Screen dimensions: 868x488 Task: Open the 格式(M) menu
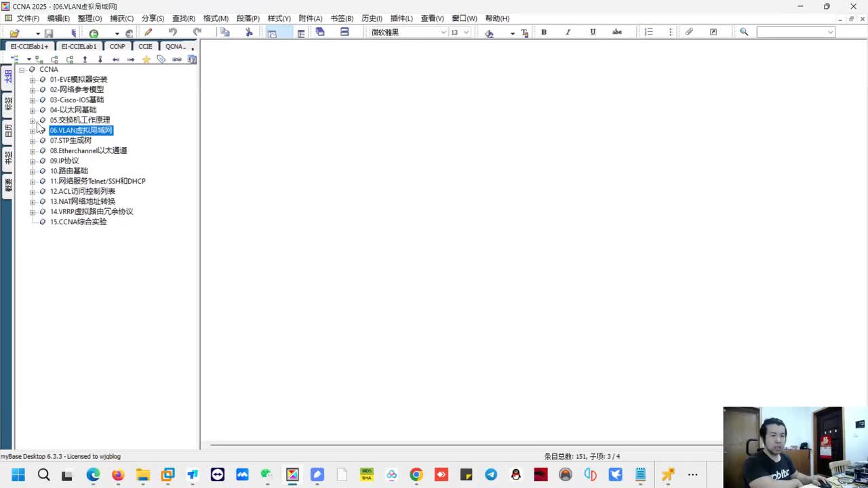pos(216,18)
